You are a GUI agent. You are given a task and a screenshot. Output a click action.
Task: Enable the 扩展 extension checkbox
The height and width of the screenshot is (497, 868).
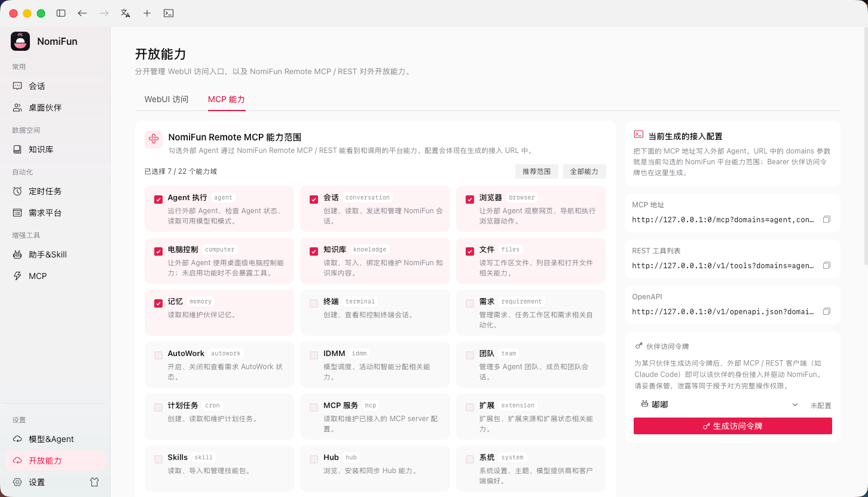[x=470, y=407]
